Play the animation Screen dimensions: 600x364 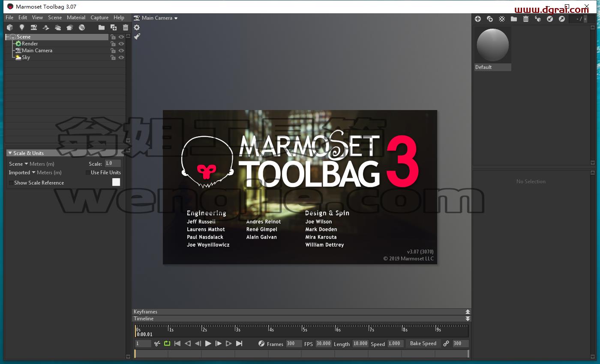(208, 343)
